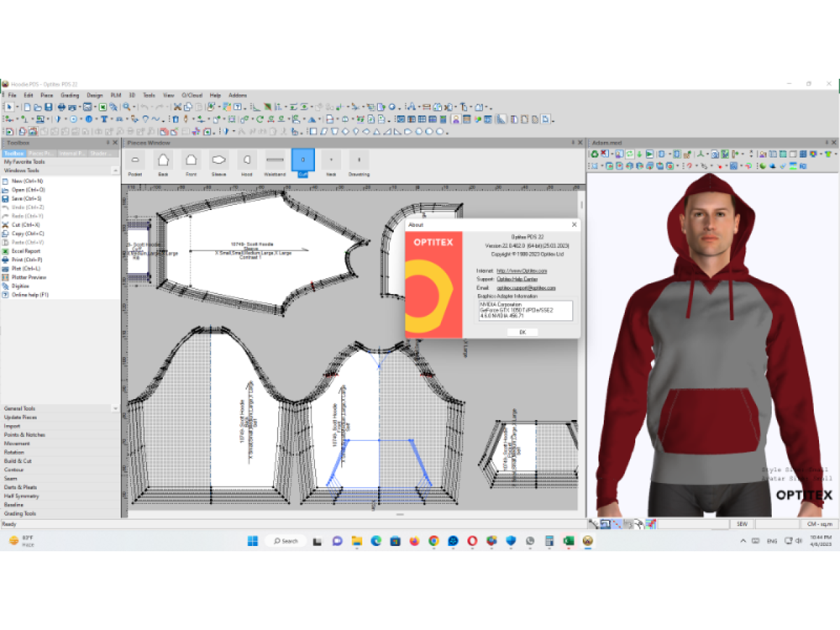Viewport: 840px width, 630px height.
Task: Click the Zoom magnifier icon in toolbar
Action: (126, 107)
